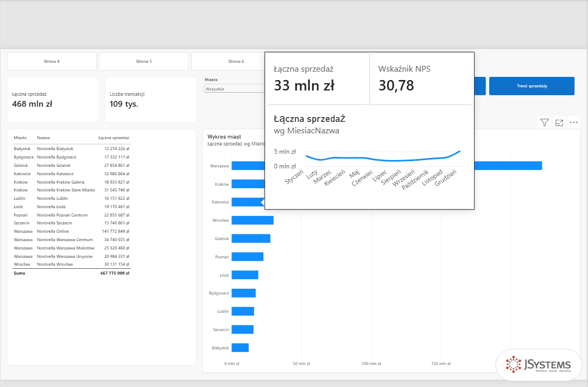The height and width of the screenshot is (387, 588).
Task: Select the Kraków bar in the chart
Action: [248, 184]
